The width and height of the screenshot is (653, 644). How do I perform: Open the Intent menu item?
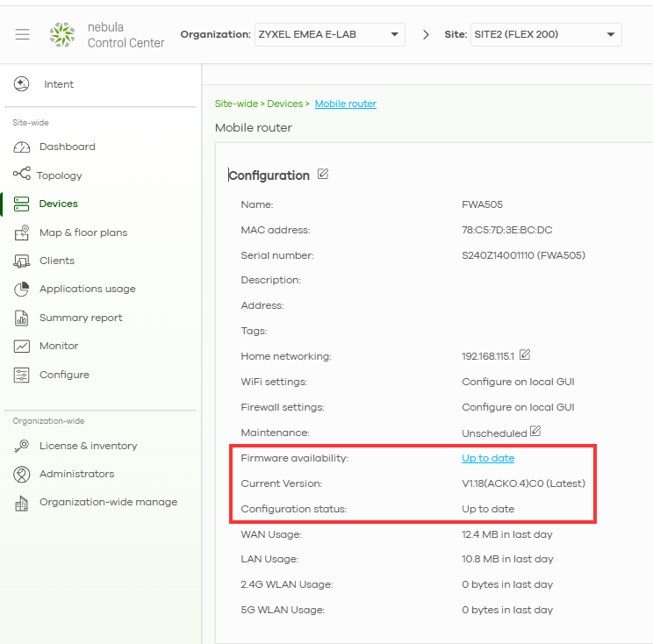pos(59,84)
